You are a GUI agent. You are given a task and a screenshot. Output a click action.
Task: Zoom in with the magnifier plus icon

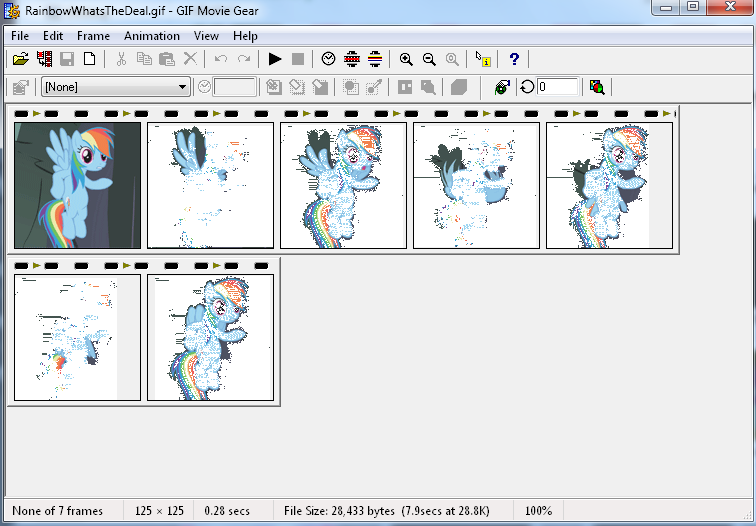[406, 59]
